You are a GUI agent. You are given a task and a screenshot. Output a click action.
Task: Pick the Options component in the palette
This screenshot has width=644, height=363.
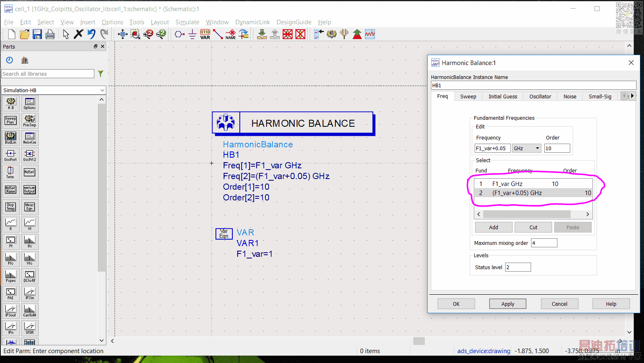click(30, 103)
